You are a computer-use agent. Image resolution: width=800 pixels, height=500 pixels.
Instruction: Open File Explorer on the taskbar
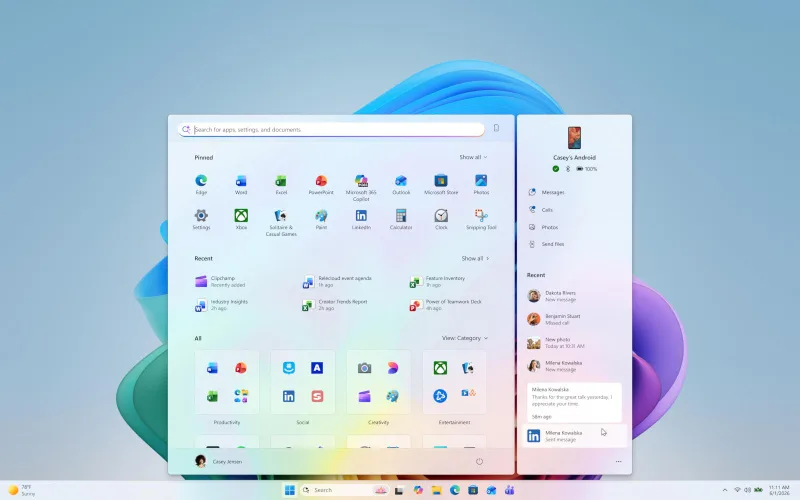pos(436,490)
